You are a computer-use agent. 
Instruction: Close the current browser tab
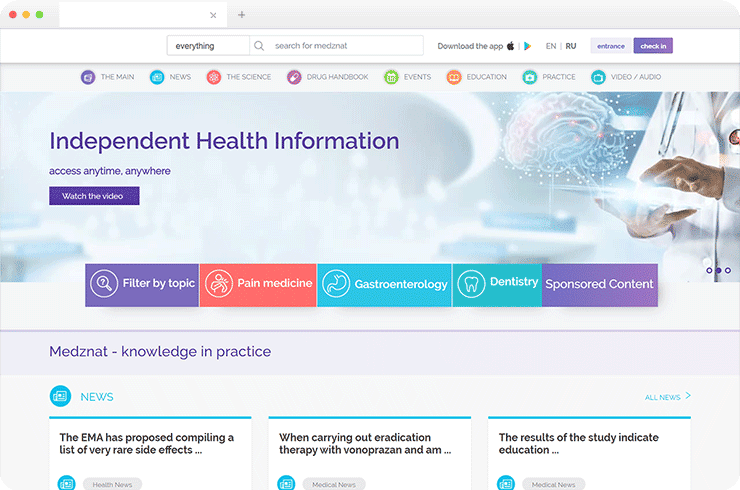tap(213, 15)
